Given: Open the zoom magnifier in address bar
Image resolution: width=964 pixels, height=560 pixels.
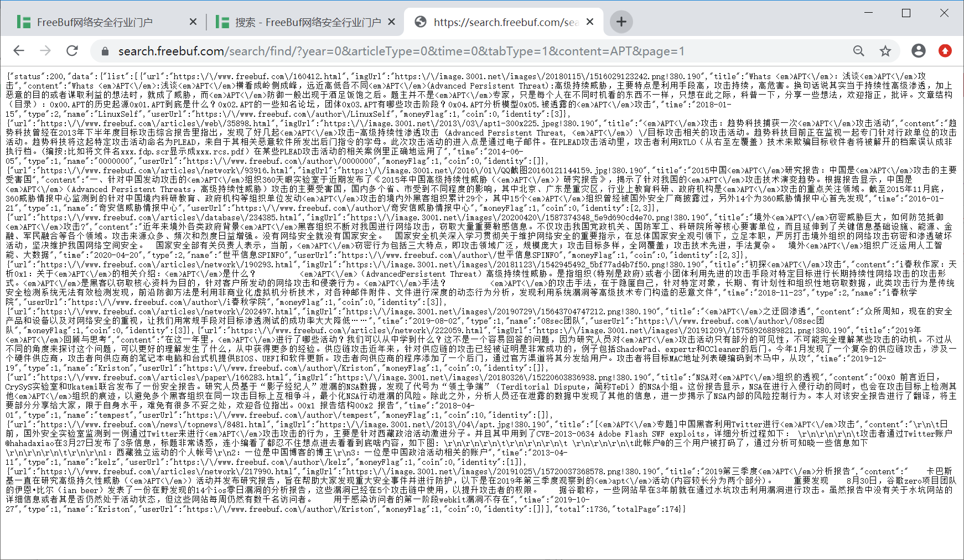Looking at the screenshot, I should click(858, 51).
